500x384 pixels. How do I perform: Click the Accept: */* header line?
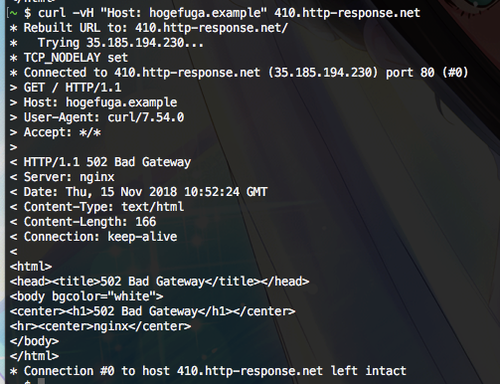tap(62, 133)
